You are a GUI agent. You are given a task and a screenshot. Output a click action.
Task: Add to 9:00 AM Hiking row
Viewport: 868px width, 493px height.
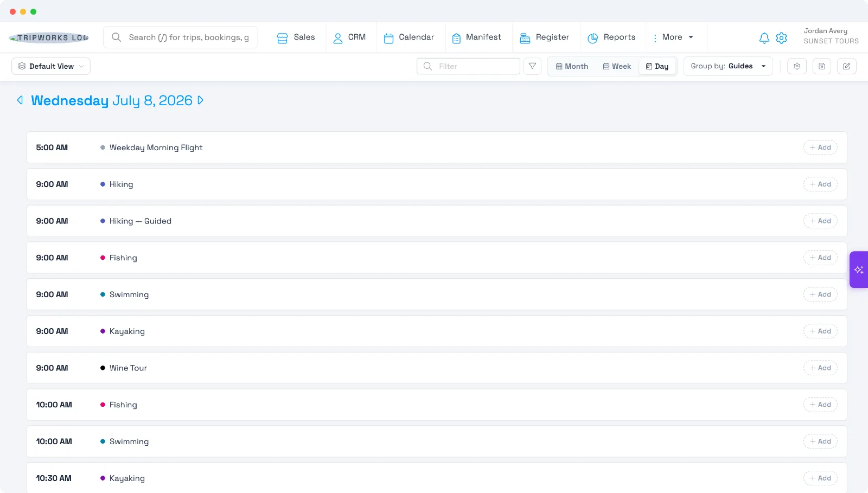tap(820, 184)
